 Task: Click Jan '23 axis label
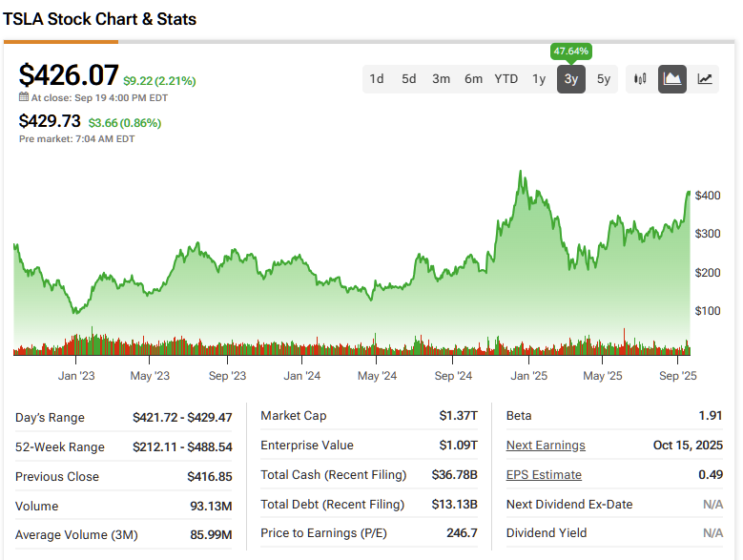click(x=76, y=376)
